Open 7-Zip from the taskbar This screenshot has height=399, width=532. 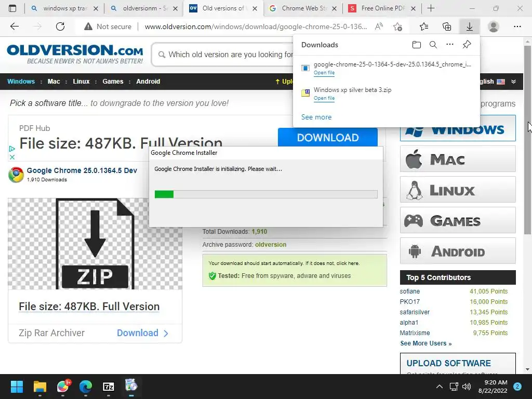(108, 387)
